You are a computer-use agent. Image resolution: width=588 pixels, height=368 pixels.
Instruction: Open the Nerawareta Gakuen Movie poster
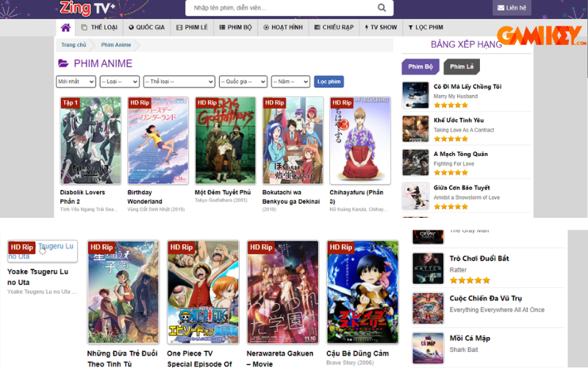tap(283, 292)
